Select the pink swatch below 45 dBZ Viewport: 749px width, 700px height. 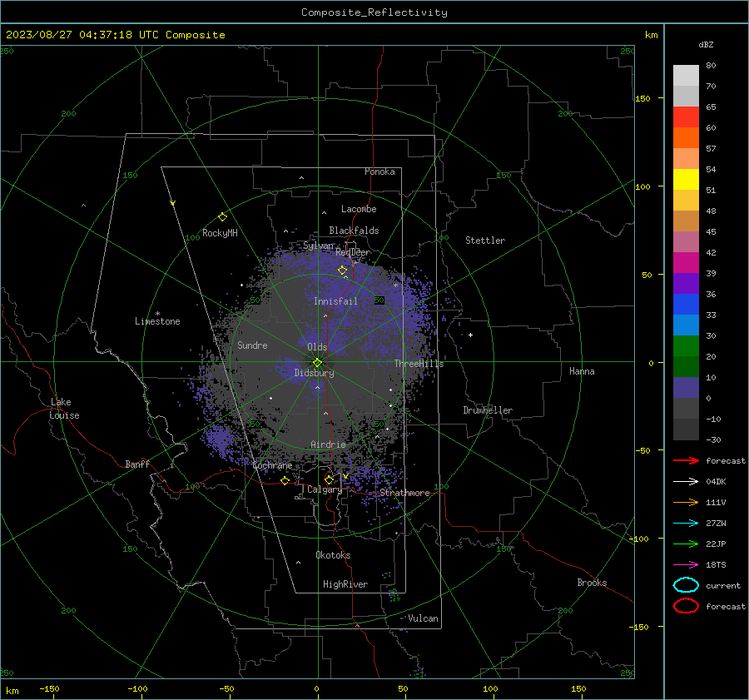pyautogui.click(x=686, y=241)
